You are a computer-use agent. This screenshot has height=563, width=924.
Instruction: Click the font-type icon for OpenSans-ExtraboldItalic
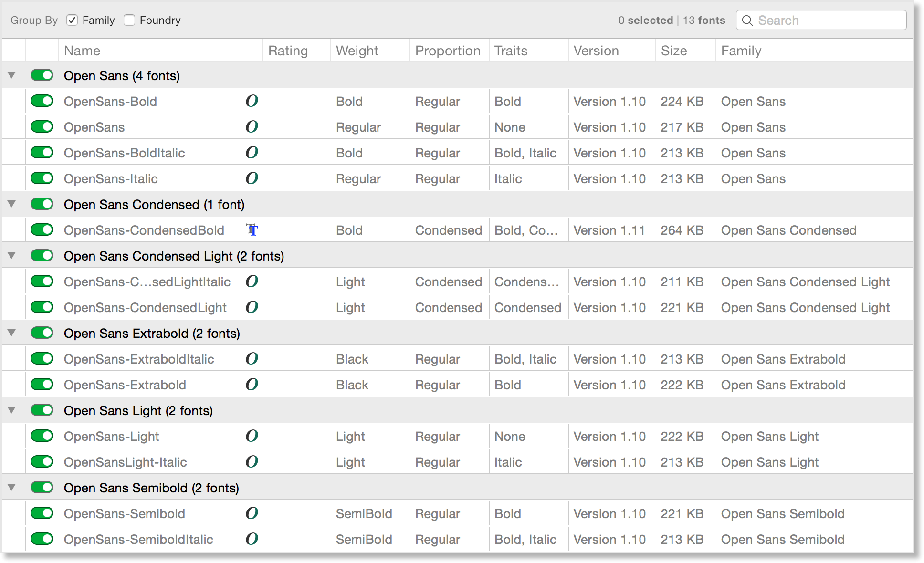point(252,358)
